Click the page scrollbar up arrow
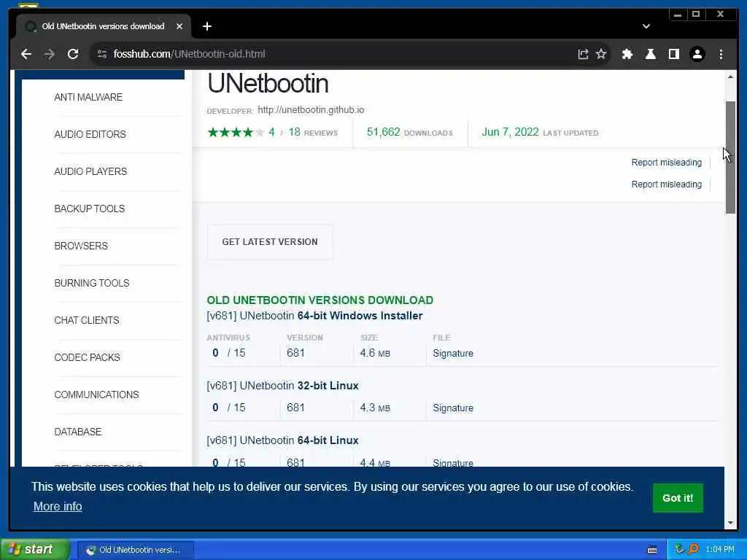Viewport: 747px width, 560px height. [x=730, y=77]
